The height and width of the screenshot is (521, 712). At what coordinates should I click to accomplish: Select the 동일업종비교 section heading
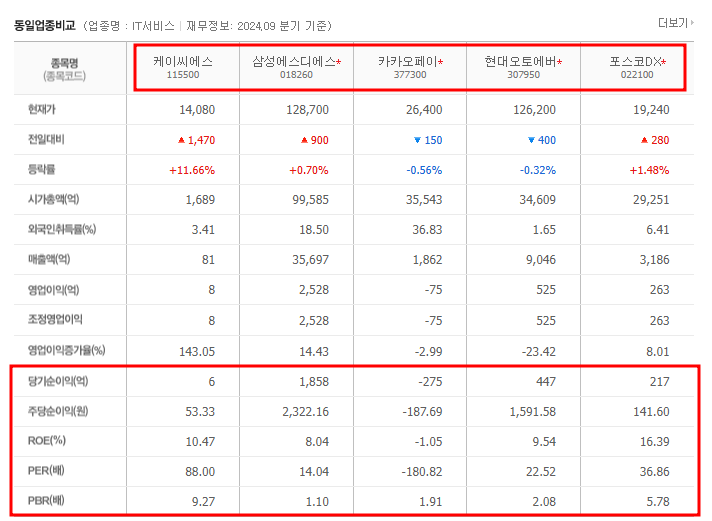pyautogui.click(x=44, y=25)
